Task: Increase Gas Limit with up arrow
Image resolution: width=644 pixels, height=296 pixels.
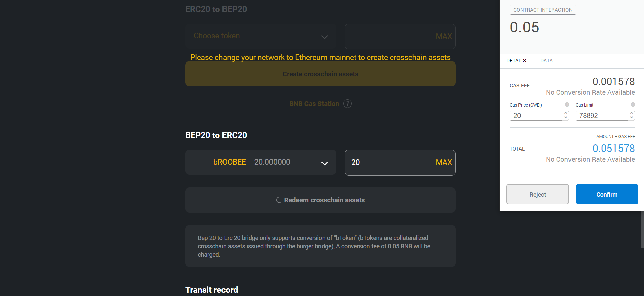Action: click(x=632, y=113)
